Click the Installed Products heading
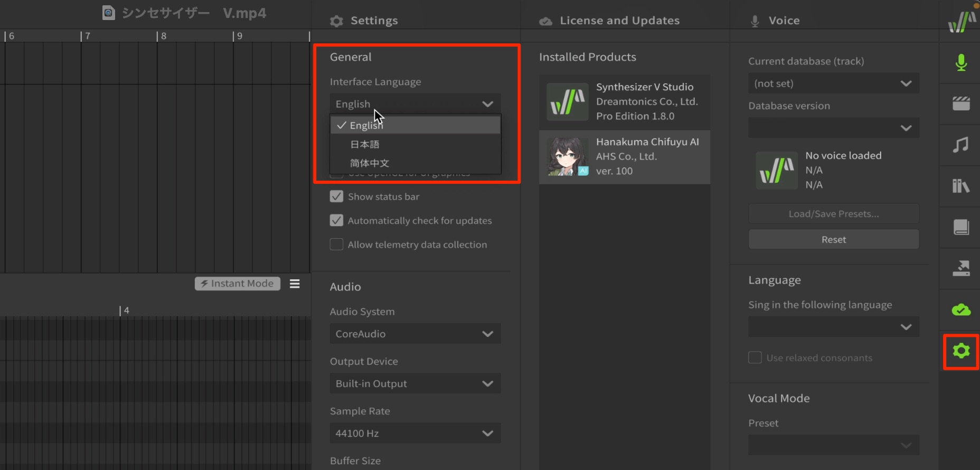The height and width of the screenshot is (470, 980). pyautogui.click(x=587, y=57)
